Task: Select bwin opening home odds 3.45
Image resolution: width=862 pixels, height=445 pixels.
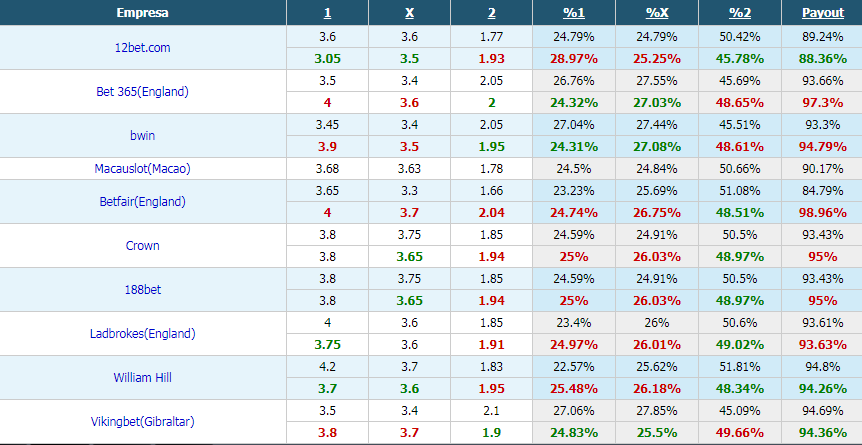Action: pyautogui.click(x=327, y=125)
